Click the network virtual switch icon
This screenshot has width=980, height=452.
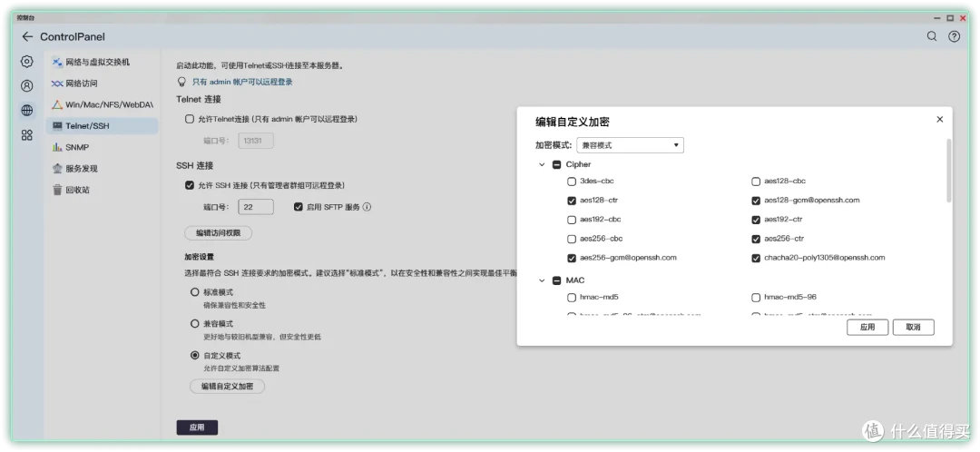pos(57,62)
